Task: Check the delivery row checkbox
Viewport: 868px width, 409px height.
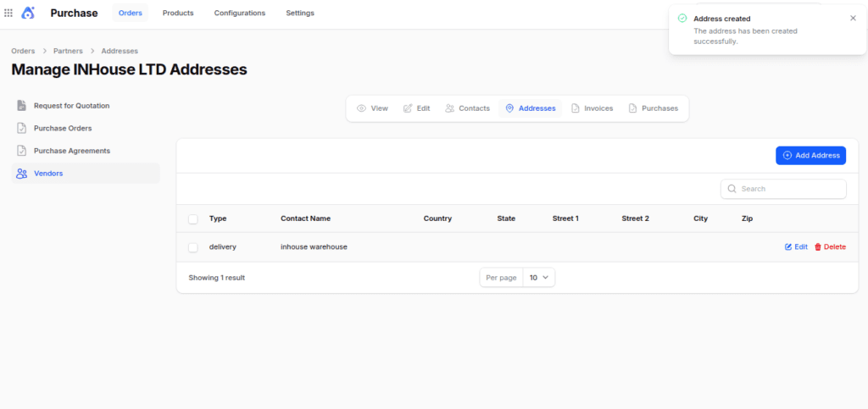Action: tap(193, 247)
